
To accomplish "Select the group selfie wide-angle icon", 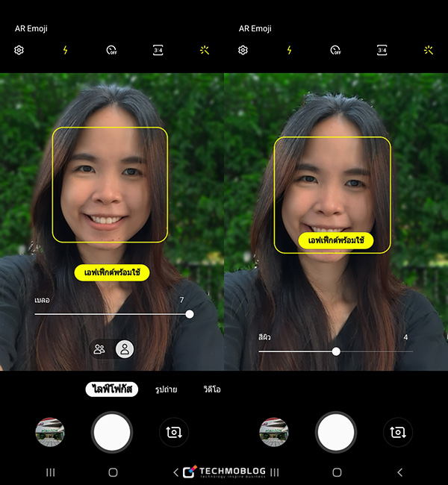I will click(99, 349).
